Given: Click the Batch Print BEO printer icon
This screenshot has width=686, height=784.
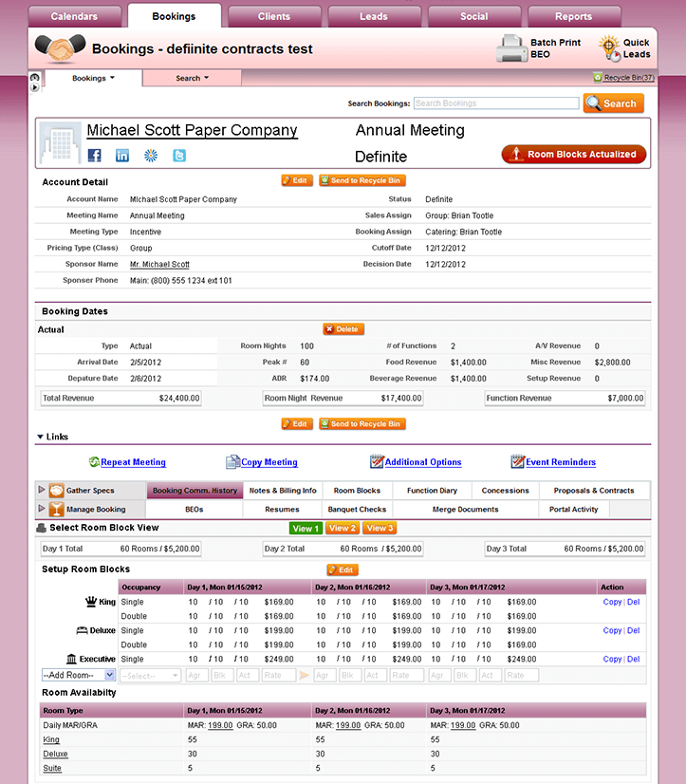Looking at the screenshot, I should [x=512, y=48].
